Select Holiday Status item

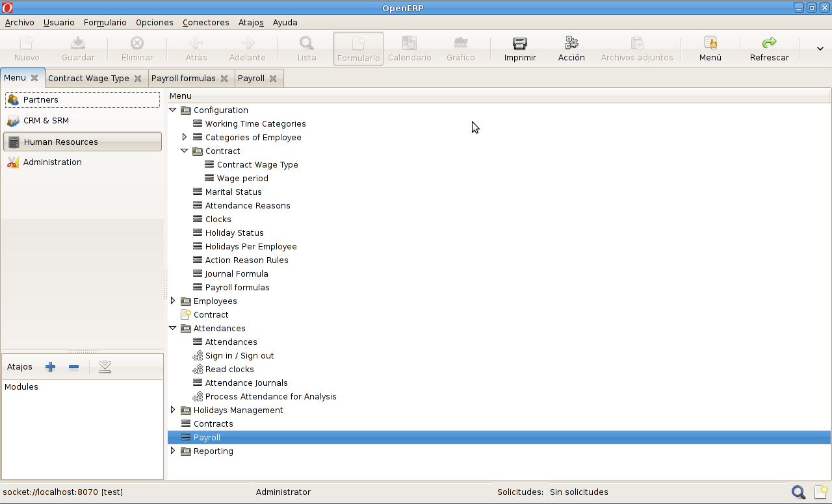pyautogui.click(x=235, y=233)
